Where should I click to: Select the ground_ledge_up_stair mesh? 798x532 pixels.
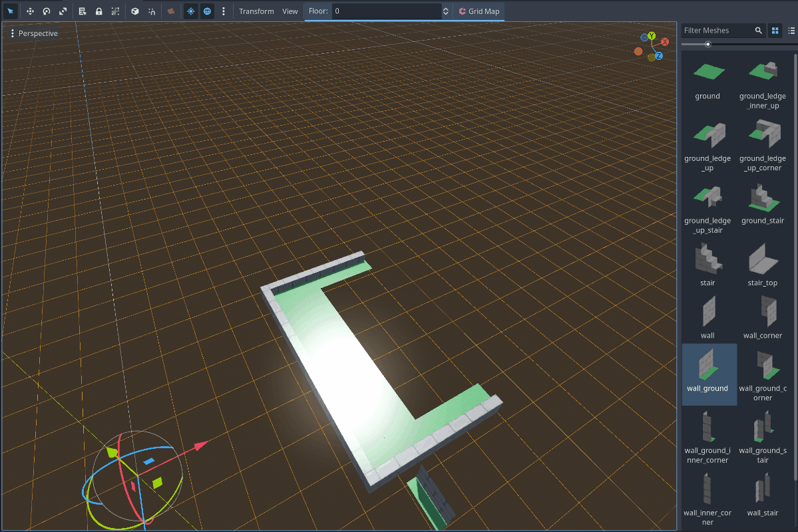click(x=708, y=209)
